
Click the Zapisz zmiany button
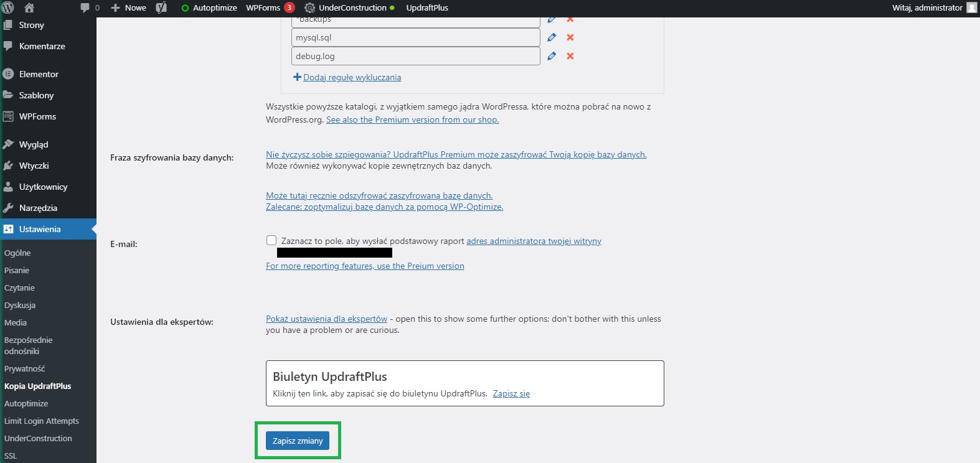[298, 441]
